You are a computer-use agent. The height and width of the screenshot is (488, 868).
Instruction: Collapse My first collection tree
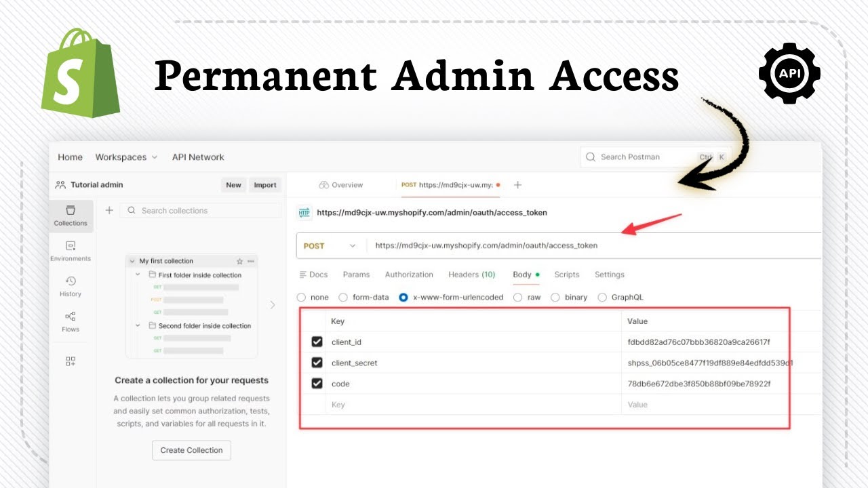[132, 261]
